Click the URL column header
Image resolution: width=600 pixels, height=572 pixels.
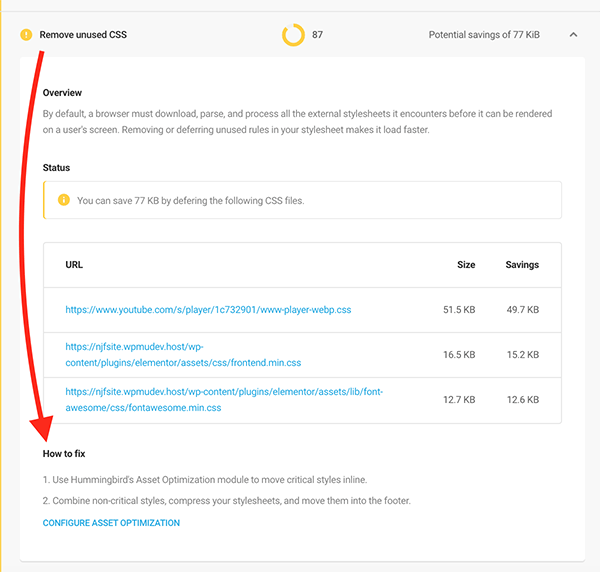(74, 265)
